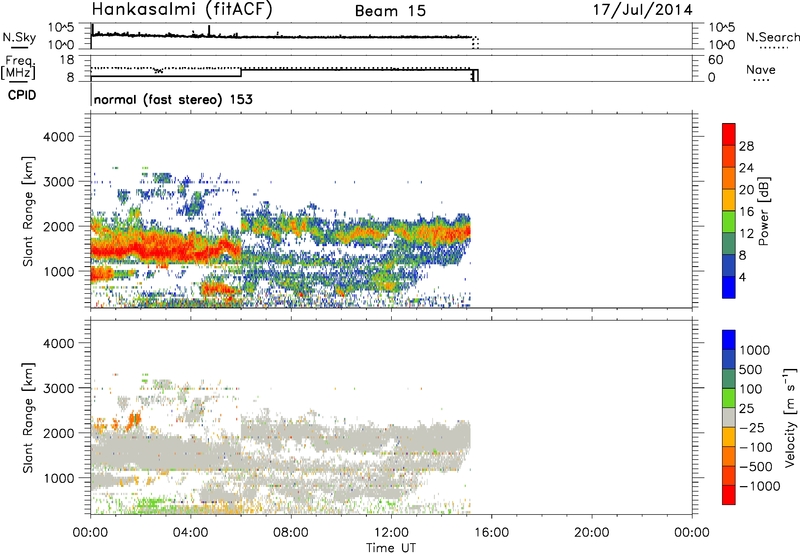The width and height of the screenshot is (800, 554).
Task: Click the red -1000 velocity swatch
Action: pos(729,495)
